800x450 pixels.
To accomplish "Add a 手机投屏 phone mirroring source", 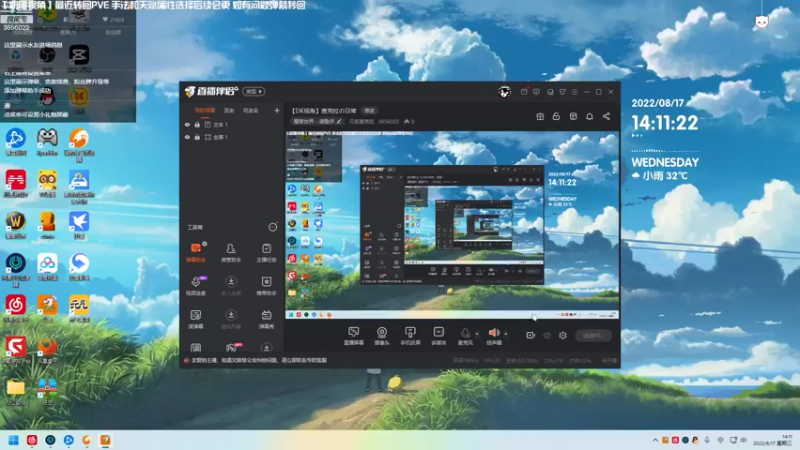I will click(x=410, y=336).
